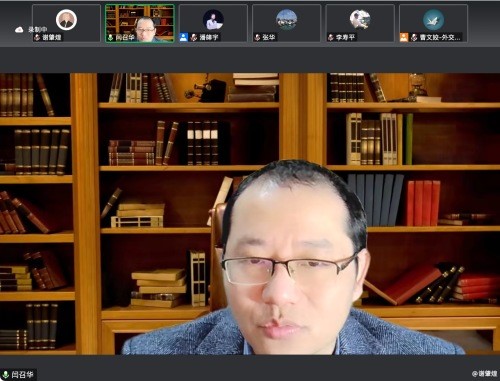Click the muted mic icon beside 李寿平
500x381 pixels.
(331, 37)
